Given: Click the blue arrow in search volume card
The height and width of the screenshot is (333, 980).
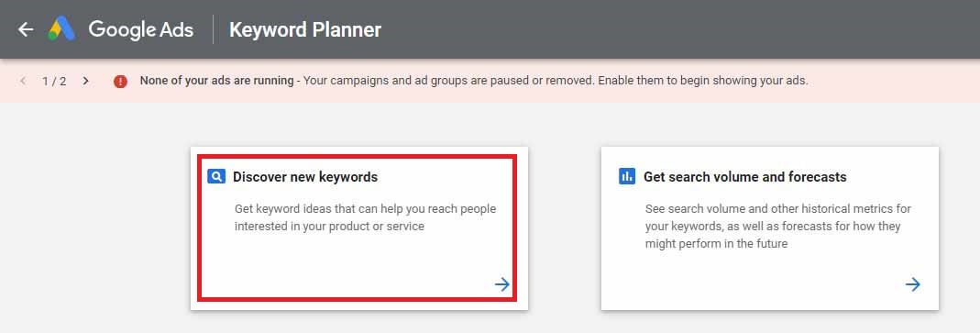Looking at the screenshot, I should coord(913,284).
